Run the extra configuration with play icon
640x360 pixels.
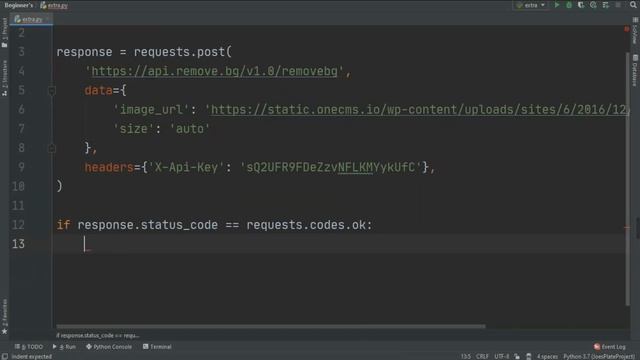556,5
